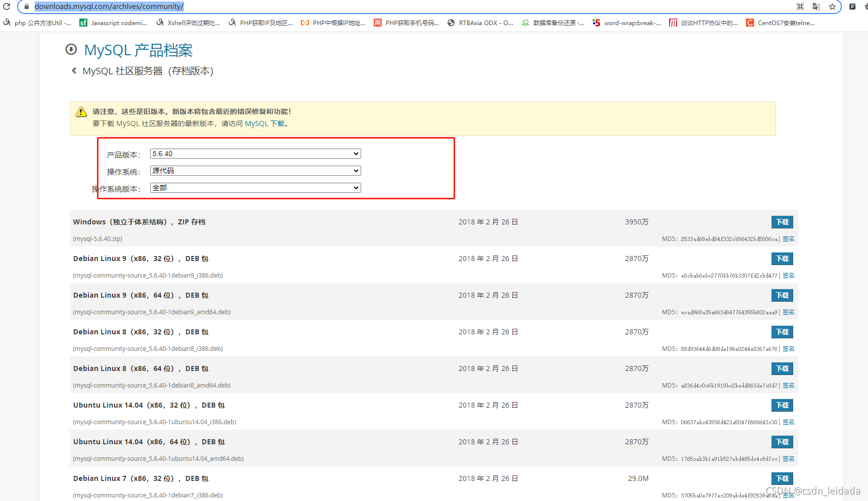Viewport: 868px width, 501px height.
Task: Open 签名 link for ubuntu14.04_amd64.deb
Action: point(789,459)
